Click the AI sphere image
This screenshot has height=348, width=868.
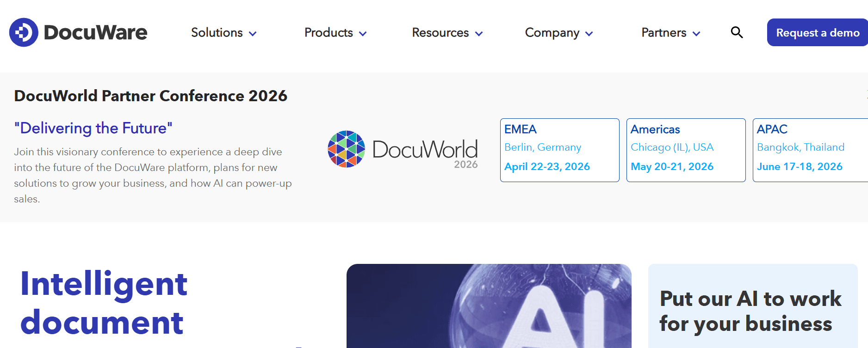click(489, 306)
